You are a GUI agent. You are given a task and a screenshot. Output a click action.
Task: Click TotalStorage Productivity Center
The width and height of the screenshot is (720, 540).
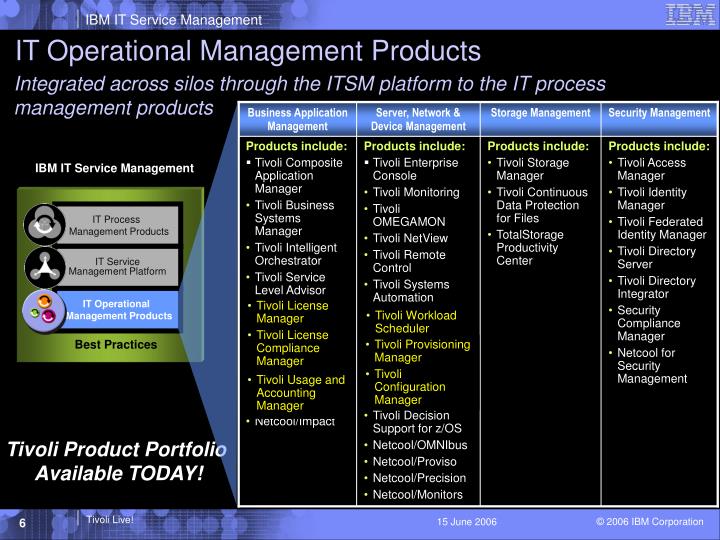[x=530, y=248]
